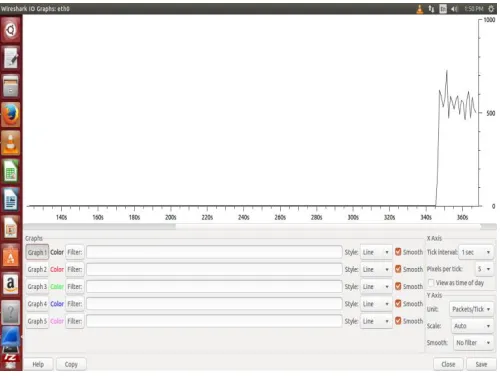This screenshot has height=380, width=500.
Task: Click the Graph 4 Filter button
Action: pos(75,304)
